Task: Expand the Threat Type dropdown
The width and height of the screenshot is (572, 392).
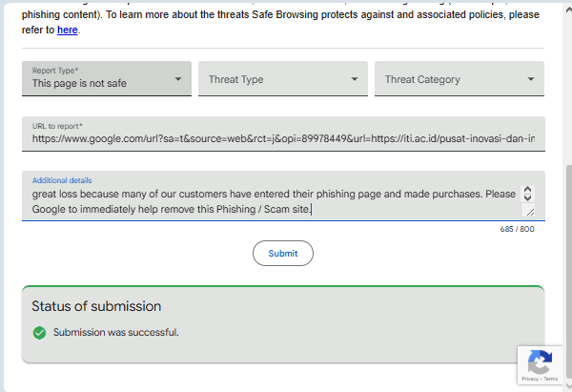Action: 282,79
